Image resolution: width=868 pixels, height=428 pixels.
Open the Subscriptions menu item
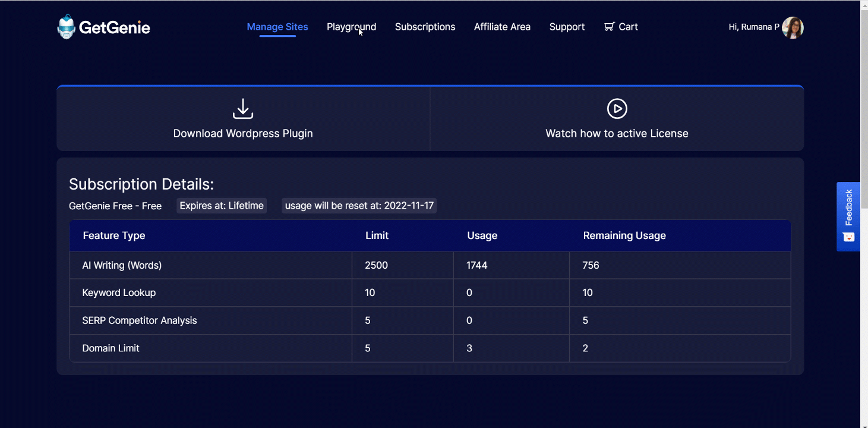[425, 27]
